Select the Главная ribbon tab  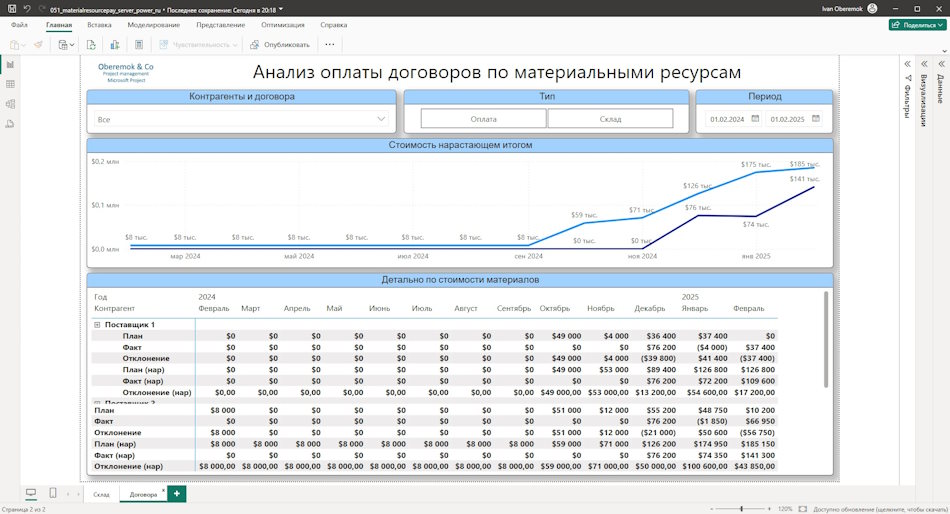click(x=59, y=25)
